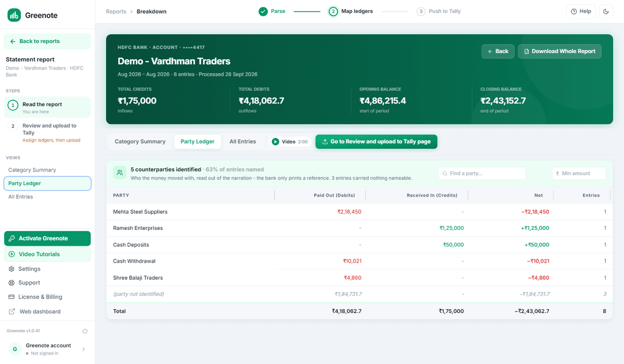Open License & Billing
This screenshot has width=624, height=364.
(x=47, y=297)
